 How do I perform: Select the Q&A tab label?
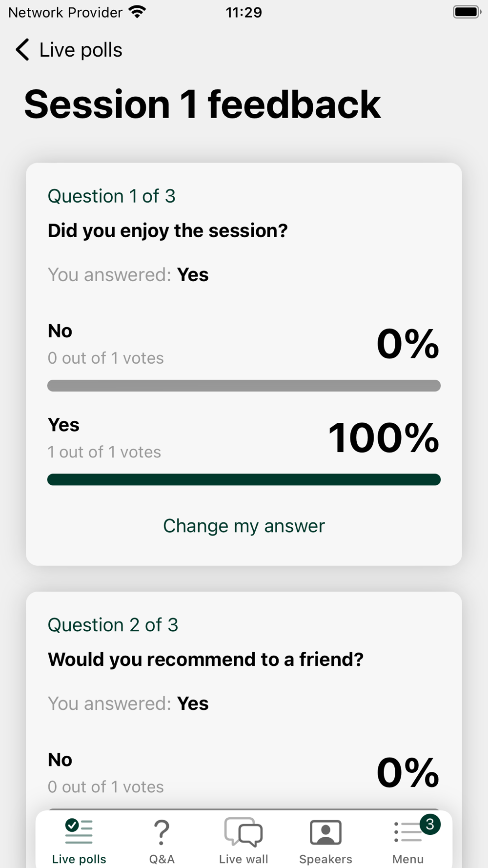[x=162, y=859]
